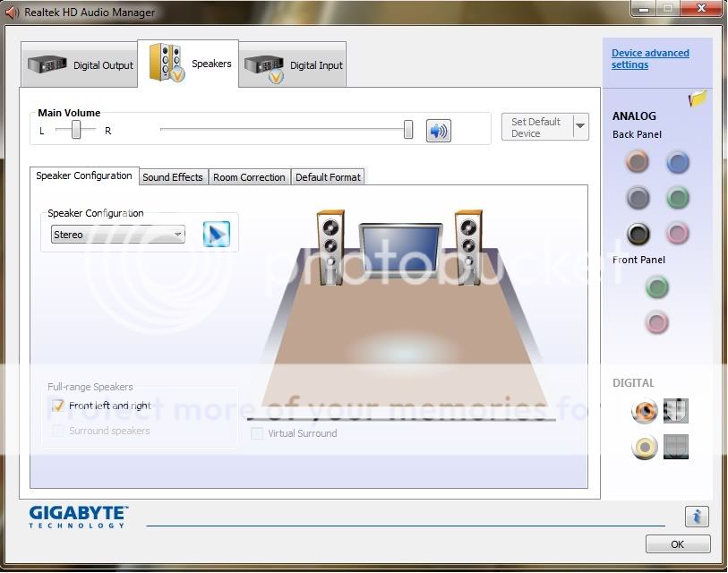Screen dimensions: 728x573
Task: Select the pink front panel jack
Action: 657,322
